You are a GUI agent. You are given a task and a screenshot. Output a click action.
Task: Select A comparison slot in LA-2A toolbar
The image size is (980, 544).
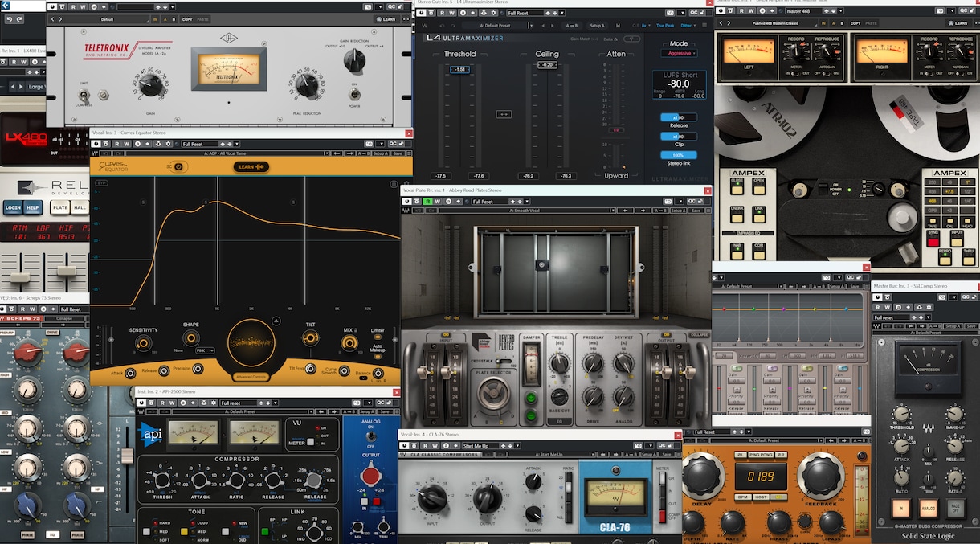coord(165,18)
